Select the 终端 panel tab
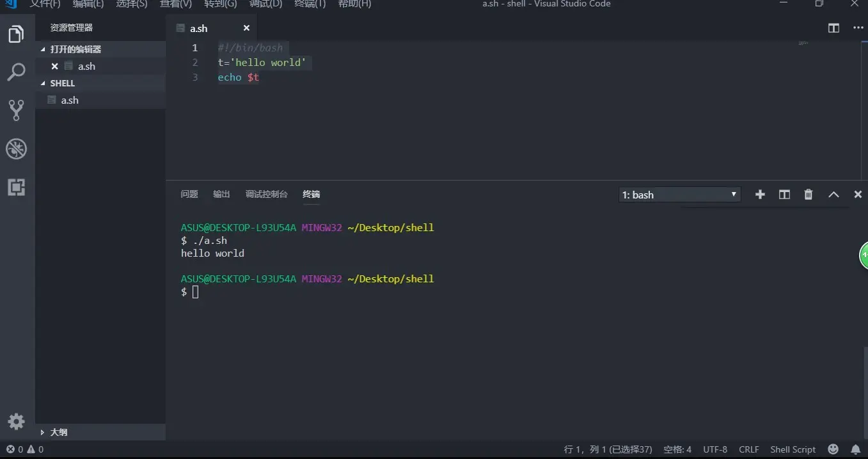This screenshot has width=868, height=459. [x=312, y=194]
